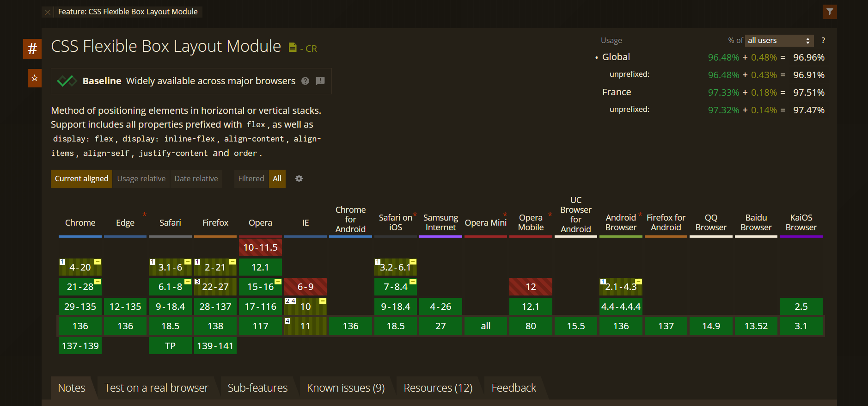Click the hash permalink icon
This screenshot has height=406, width=868.
pos(32,49)
